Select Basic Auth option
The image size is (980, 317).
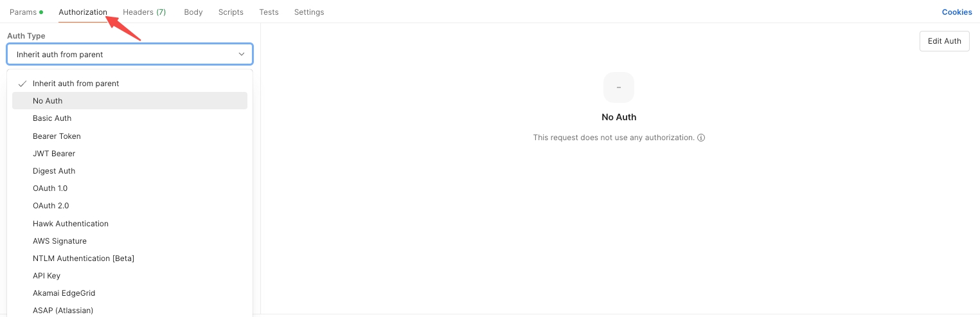click(x=130, y=118)
